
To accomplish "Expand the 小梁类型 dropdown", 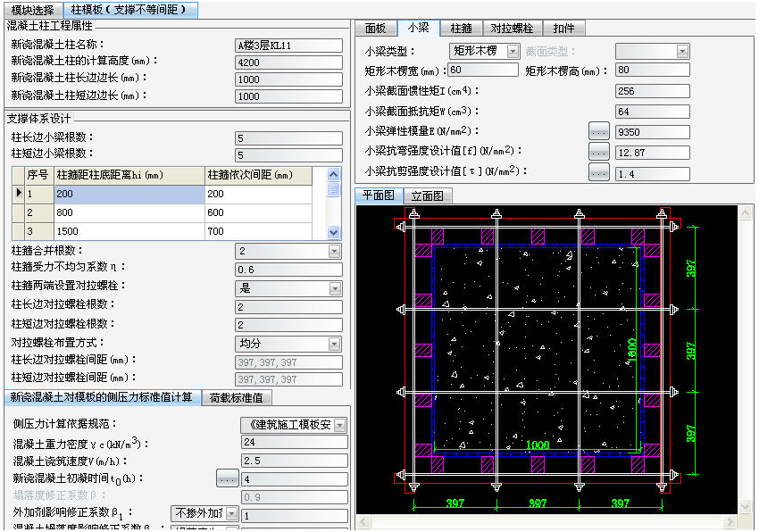I will (513, 52).
